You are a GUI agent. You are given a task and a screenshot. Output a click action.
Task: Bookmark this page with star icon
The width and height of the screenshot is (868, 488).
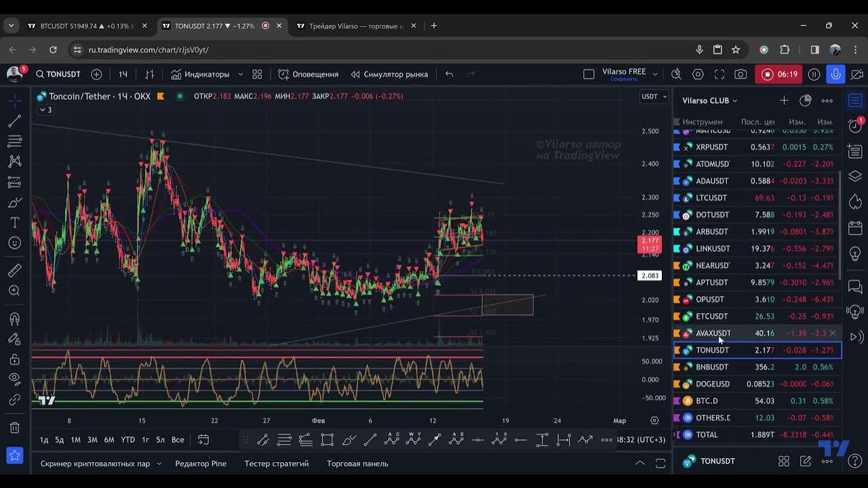point(736,49)
